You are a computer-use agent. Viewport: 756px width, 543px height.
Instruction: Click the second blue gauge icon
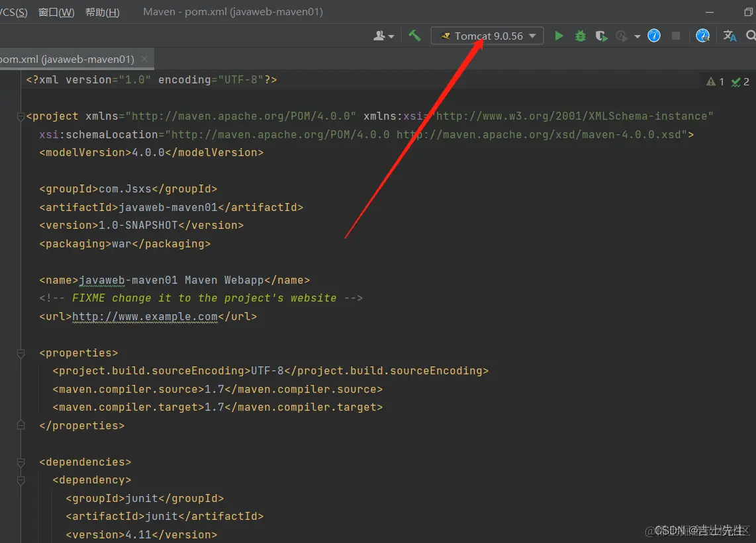pyautogui.click(x=702, y=36)
